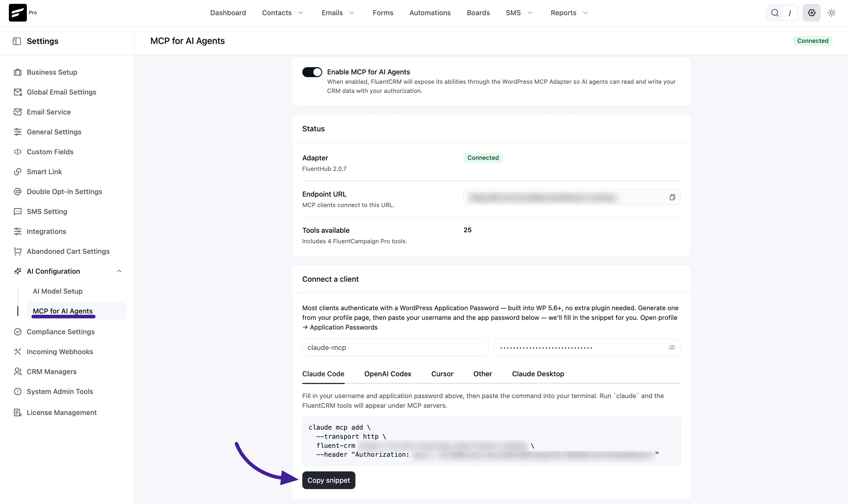This screenshot has height=504, width=848.
Task: Disable the MCP for AI Agents toggle
Action: pyautogui.click(x=312, y=72)
